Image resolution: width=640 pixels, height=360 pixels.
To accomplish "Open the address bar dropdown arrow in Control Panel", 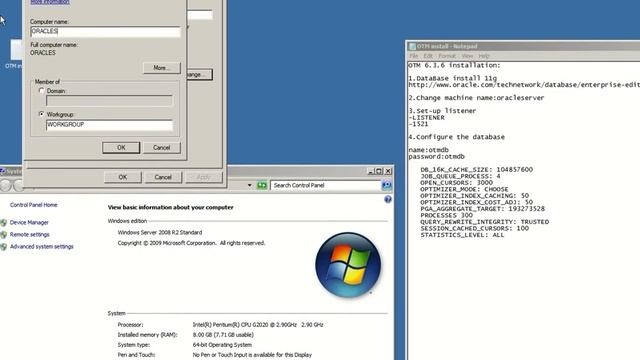I will [249, 185].
